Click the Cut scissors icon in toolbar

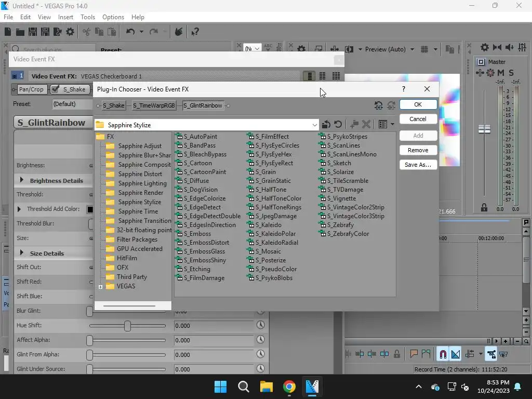[87, 32]
